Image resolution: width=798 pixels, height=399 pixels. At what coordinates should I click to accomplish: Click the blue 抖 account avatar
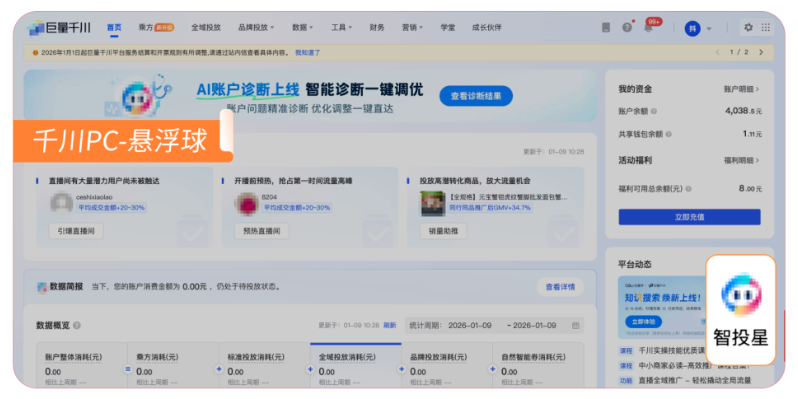[692, 28]
